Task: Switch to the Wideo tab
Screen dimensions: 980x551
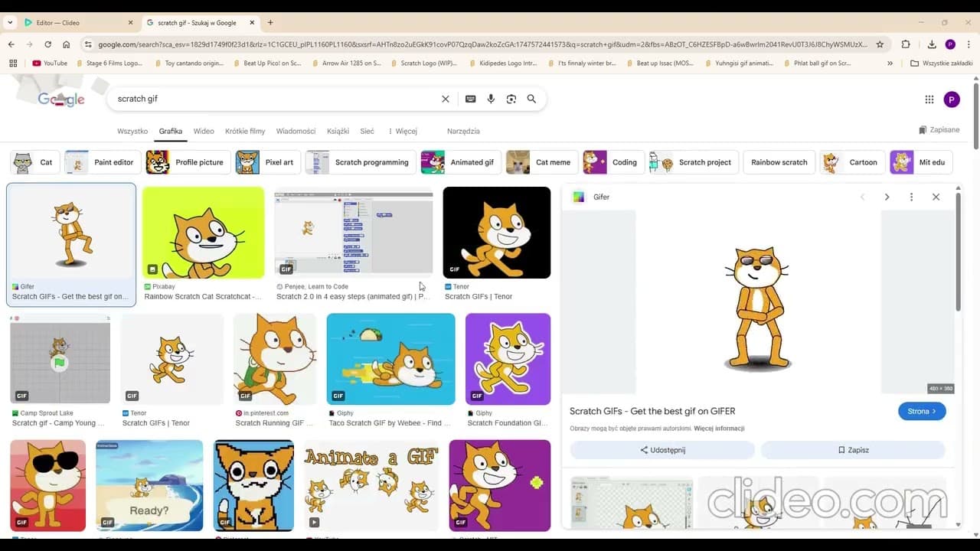Action: 204,131
